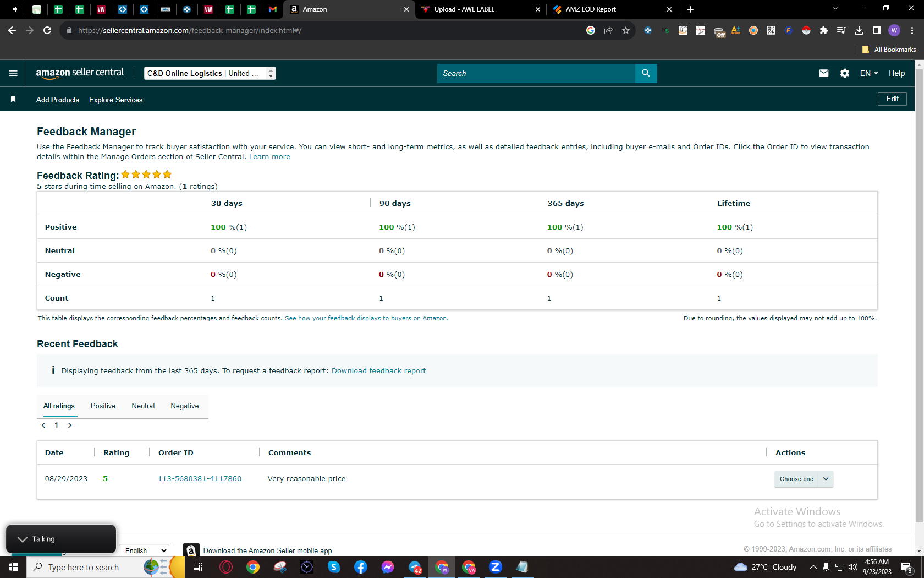Screen dimensions: 924x578
Task: Click the volume speaker tray icon
Action: [x=853, y=567]
